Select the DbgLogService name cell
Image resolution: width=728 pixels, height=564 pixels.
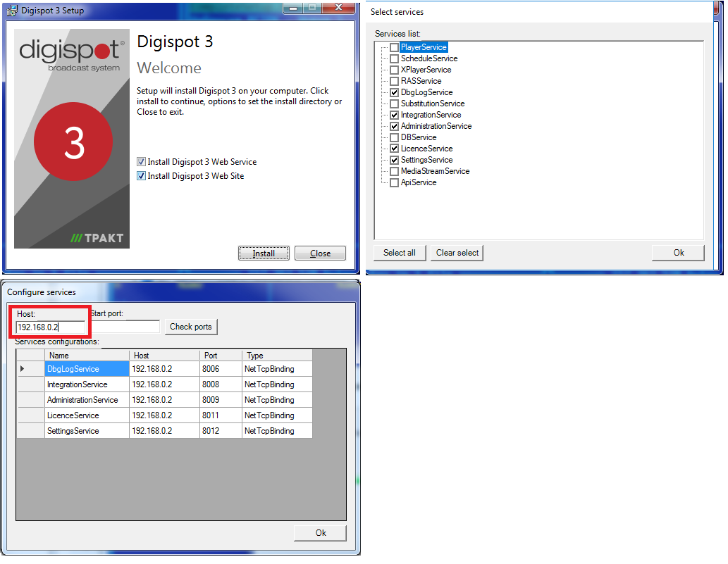pos(87,369)
